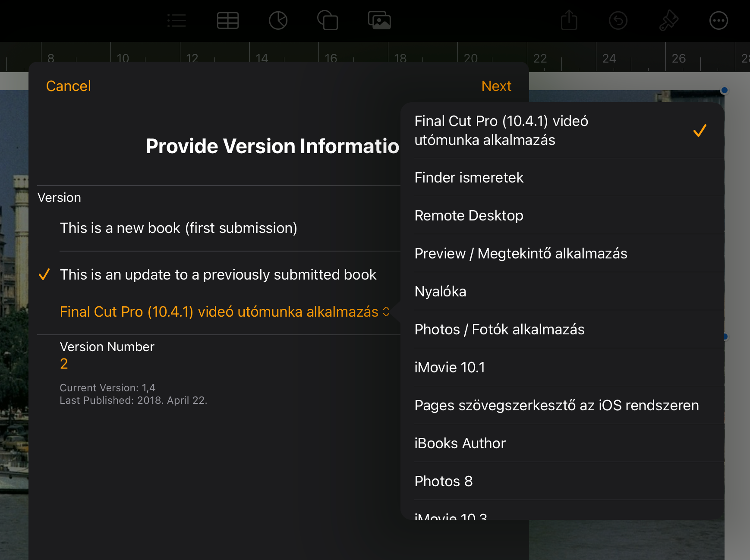
Task: Select 'This is an update' option
Action: pyautogui.click(x=219, y=274)
